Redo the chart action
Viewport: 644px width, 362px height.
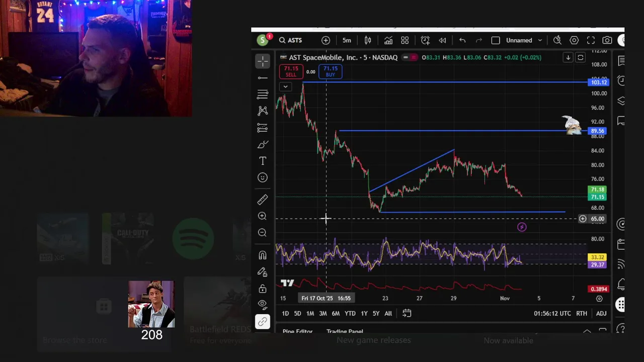tap(479, 40)
